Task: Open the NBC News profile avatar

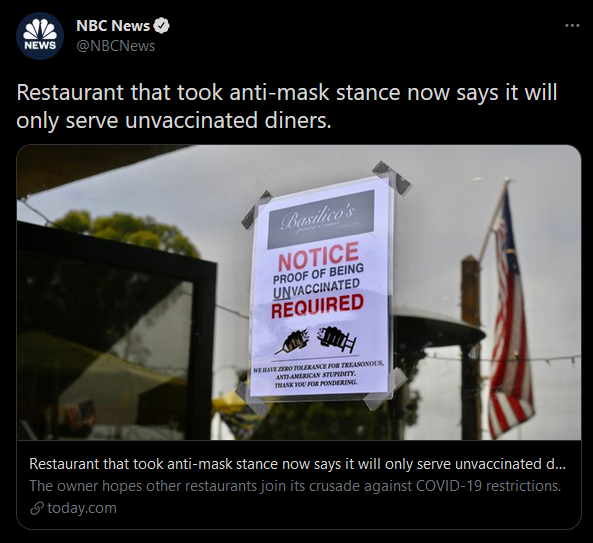Action: click(40, 36)
